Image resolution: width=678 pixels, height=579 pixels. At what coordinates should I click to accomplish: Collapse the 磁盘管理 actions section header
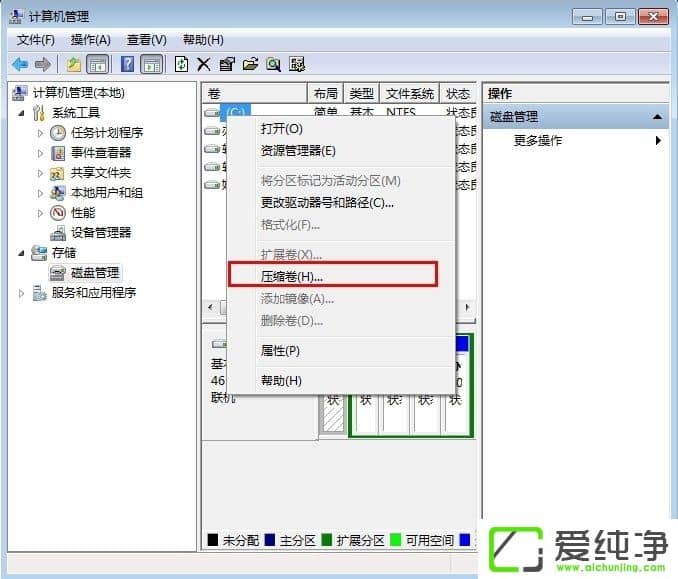click(657, 117)
